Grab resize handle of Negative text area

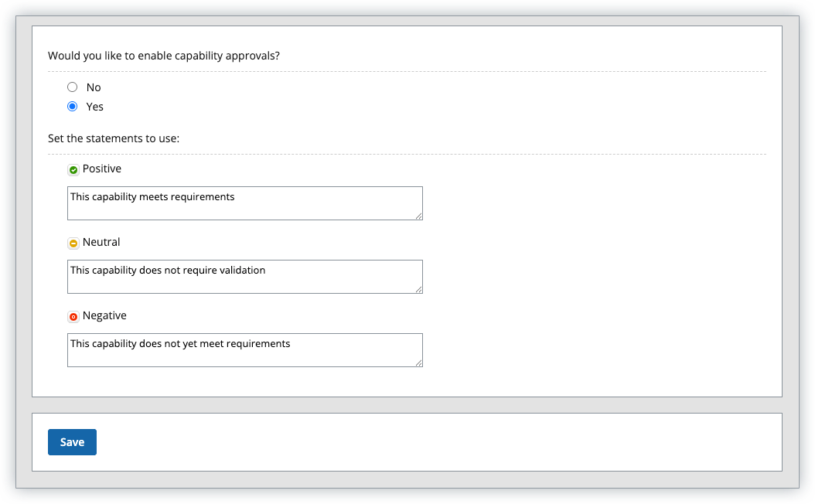pyautogui.click(x=418, y=363)
